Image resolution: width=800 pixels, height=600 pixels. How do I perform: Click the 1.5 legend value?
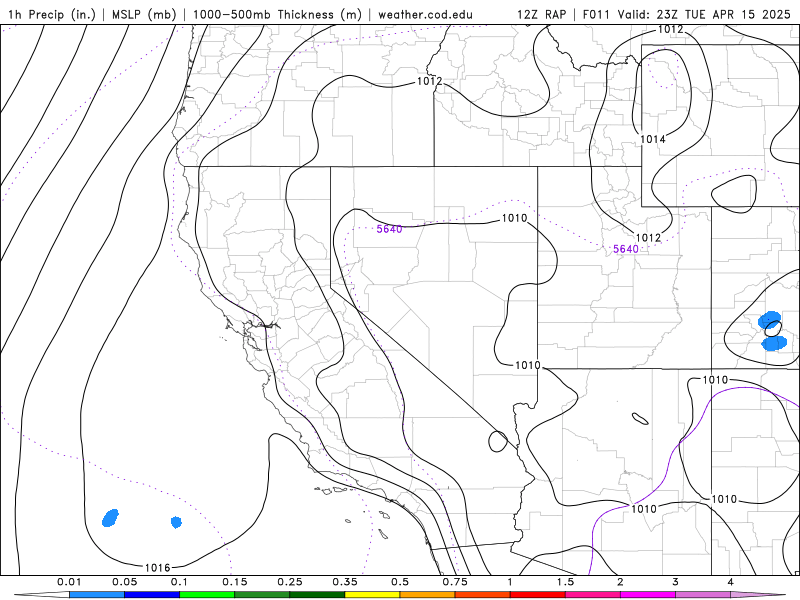(x=565, y=582)
